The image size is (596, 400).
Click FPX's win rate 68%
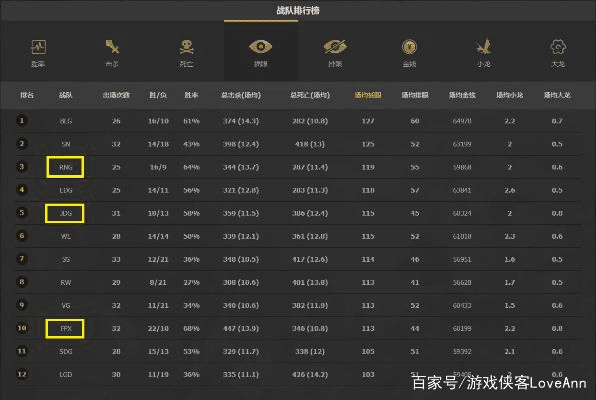pos(191,329)
